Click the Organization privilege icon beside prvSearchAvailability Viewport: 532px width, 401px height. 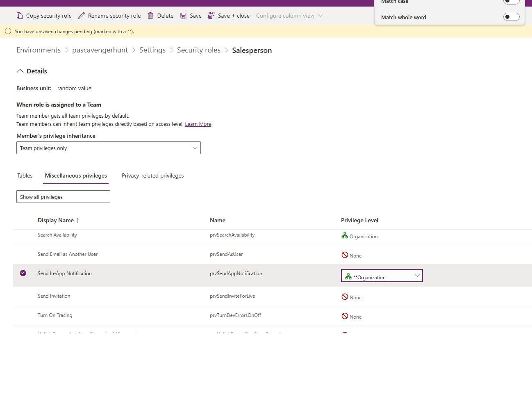click(x=344, y=235)
